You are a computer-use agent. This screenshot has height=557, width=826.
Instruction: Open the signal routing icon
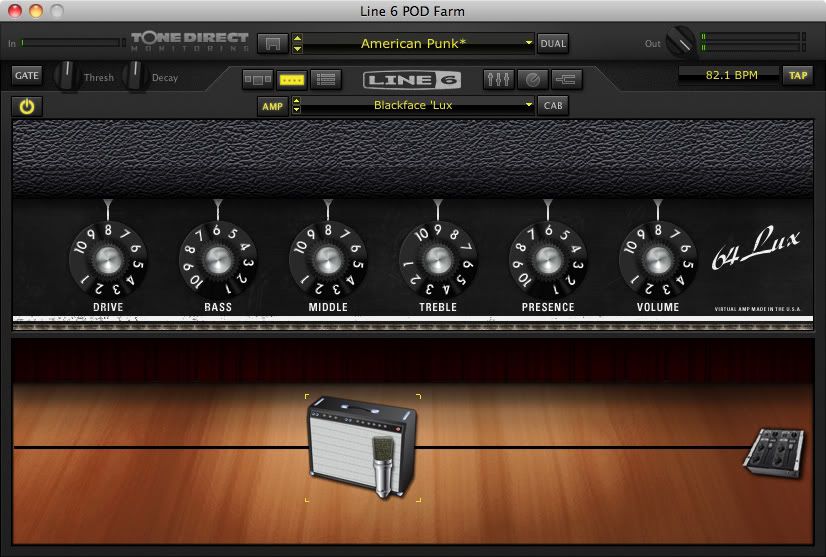coord(567,80)
